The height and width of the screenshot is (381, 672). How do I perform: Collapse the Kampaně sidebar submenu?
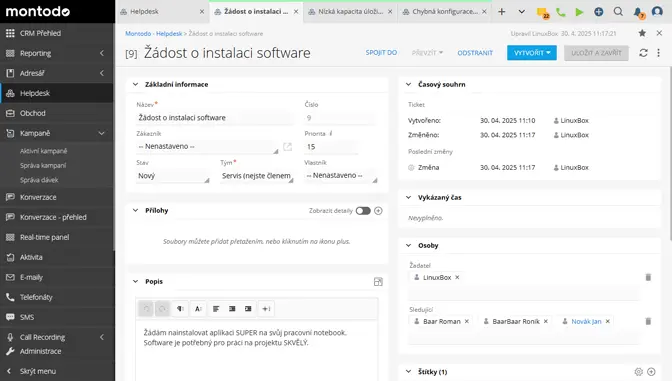click(x=102, y=133)
